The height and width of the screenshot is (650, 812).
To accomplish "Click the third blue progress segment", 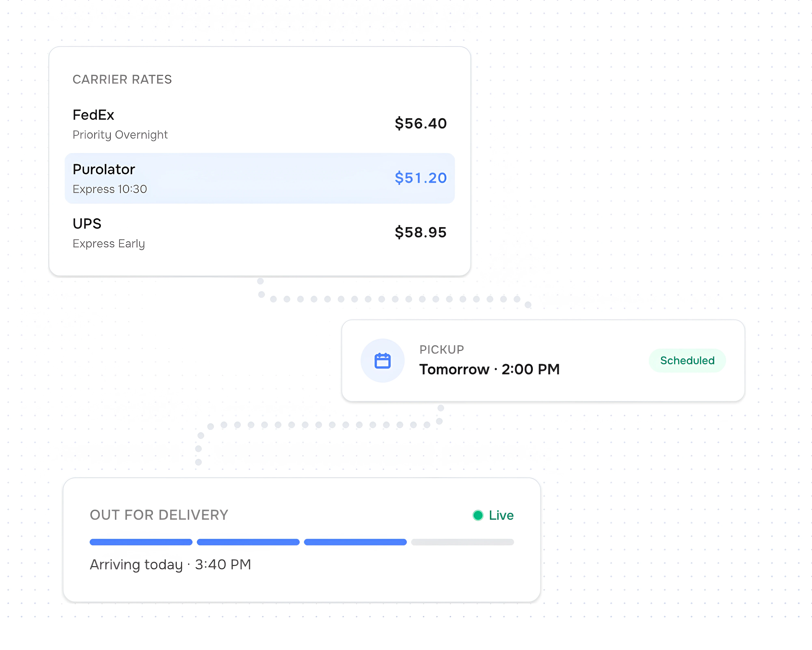I will tap(355, 542).
